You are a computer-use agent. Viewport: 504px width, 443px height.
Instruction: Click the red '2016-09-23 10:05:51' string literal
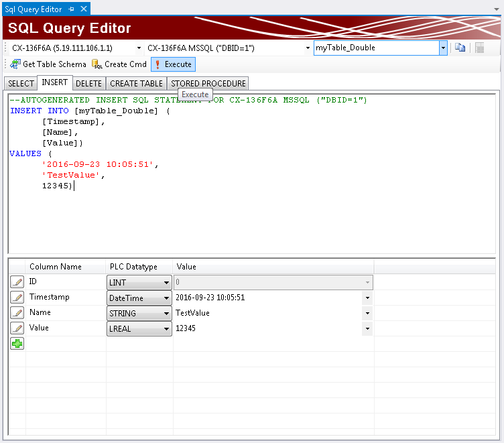pyautogui.click(x=97, y=164)
